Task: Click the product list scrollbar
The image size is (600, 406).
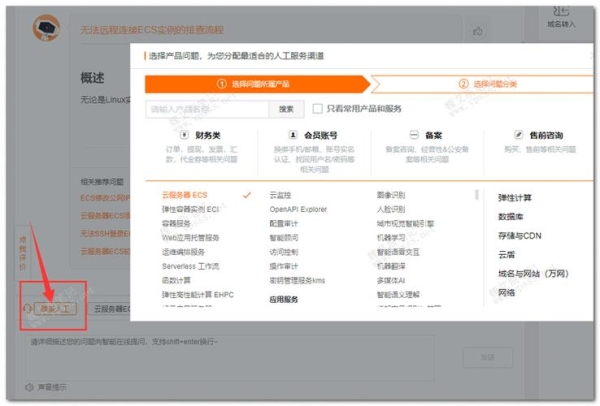Action: tap(477, 194)
